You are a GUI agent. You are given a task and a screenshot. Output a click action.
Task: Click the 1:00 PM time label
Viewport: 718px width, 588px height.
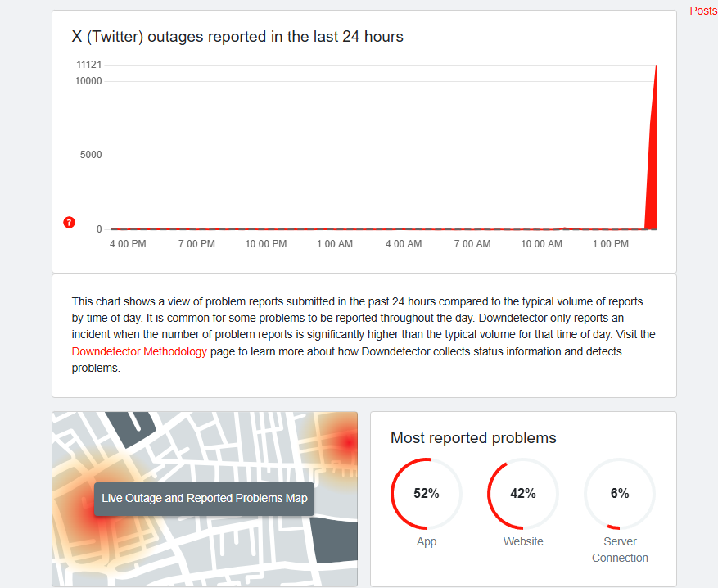[611, 244]
